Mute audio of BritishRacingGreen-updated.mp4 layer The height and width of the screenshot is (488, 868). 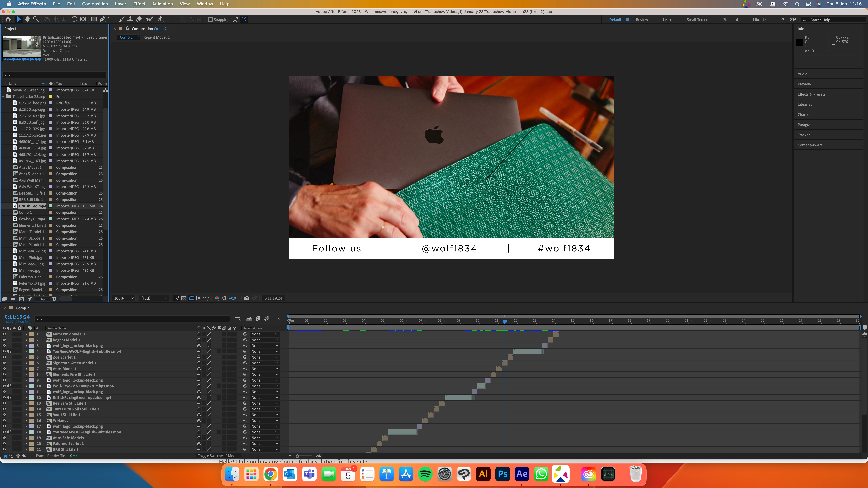tap(9, 397)
